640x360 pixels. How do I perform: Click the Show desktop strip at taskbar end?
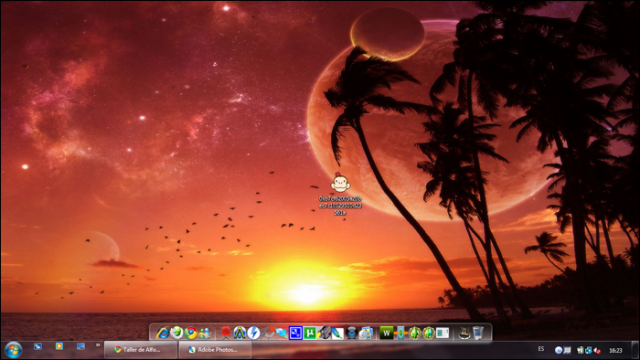pos(635,350)
